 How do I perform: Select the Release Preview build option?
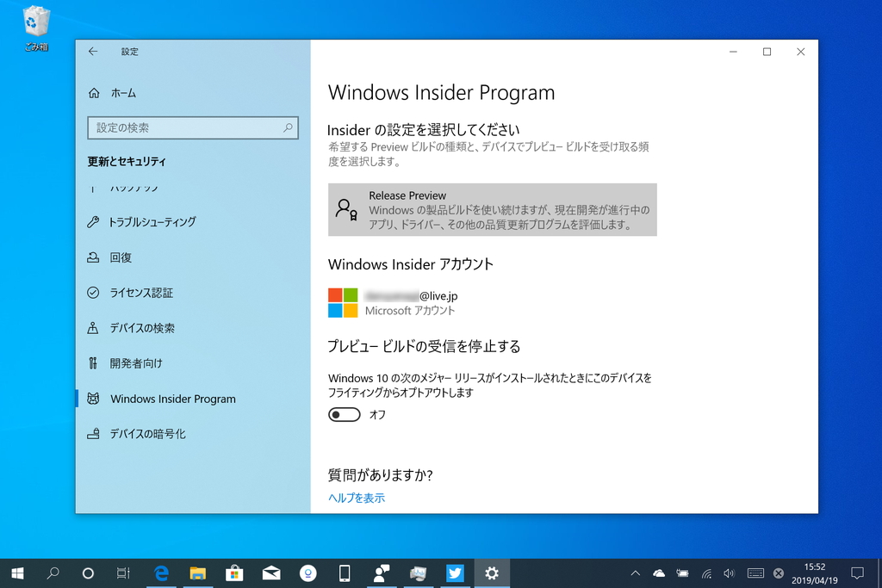pyautogui.click(x=492, y=210)
